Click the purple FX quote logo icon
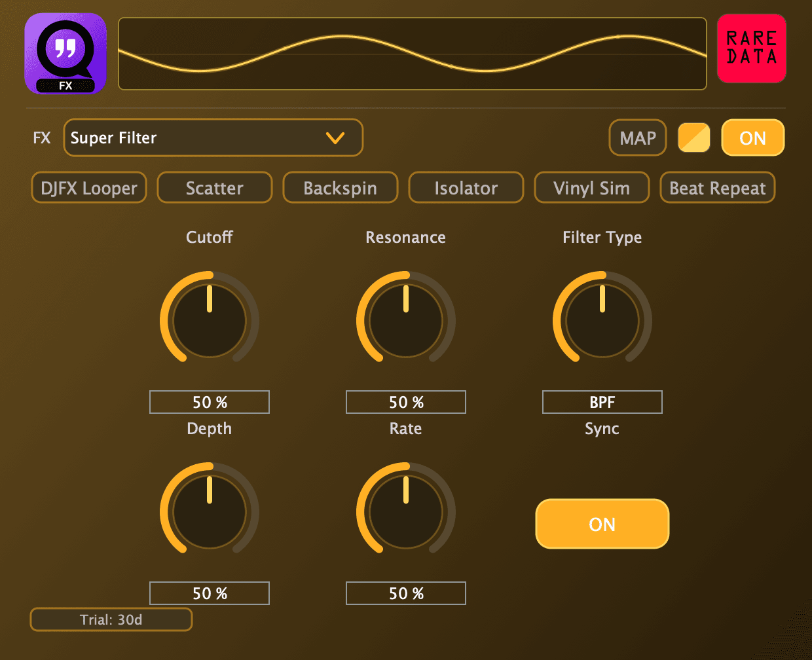The height and width of the screenshot is (660, 812). (65, 54)
